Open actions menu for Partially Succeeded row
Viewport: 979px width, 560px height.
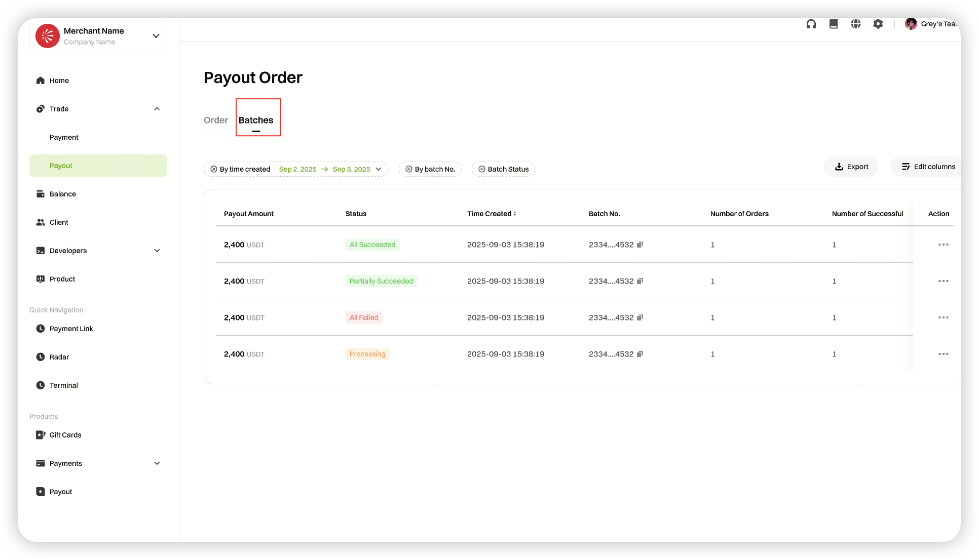943,281
